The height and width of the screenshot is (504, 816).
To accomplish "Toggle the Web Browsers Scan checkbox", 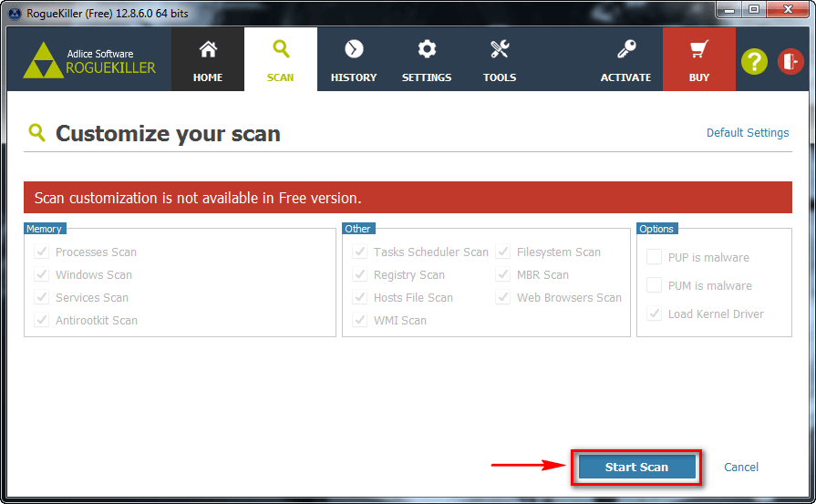I will pos(502,297).
